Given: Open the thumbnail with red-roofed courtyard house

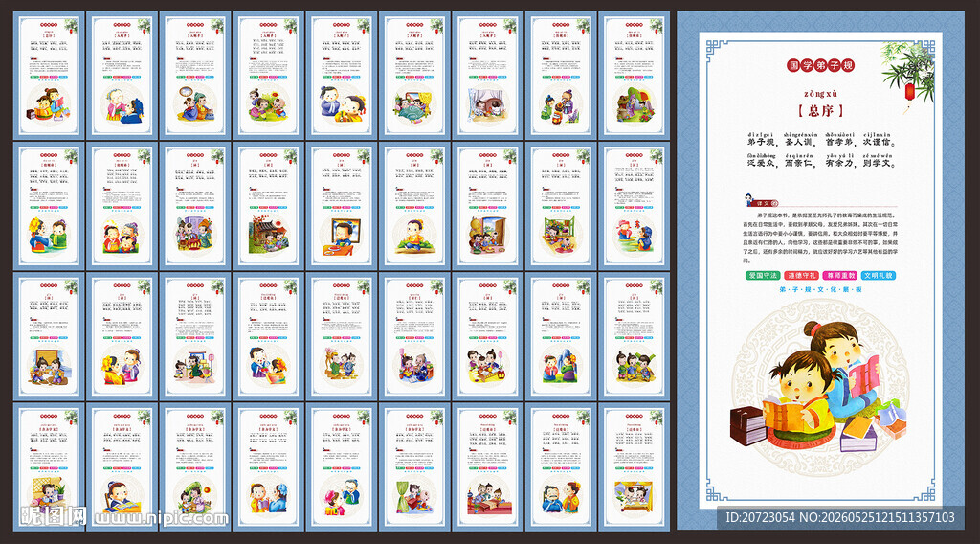Looking at the screenshot, I should pos(268,206).
